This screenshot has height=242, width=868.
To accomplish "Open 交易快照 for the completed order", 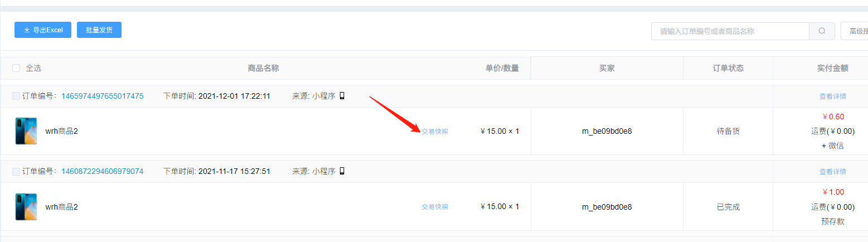I will pos(435,207).
